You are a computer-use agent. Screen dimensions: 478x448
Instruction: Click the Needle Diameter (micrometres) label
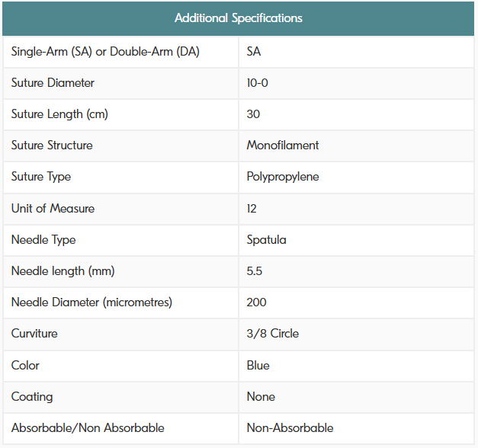tap(91, 302)
